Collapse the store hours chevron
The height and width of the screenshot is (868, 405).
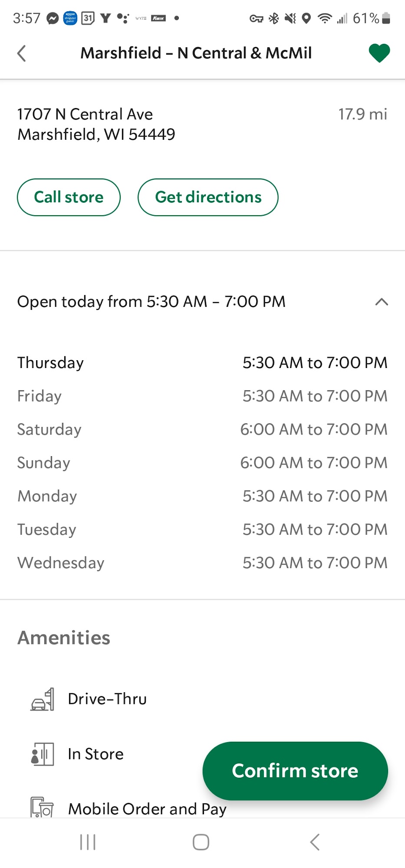point(381,302)
